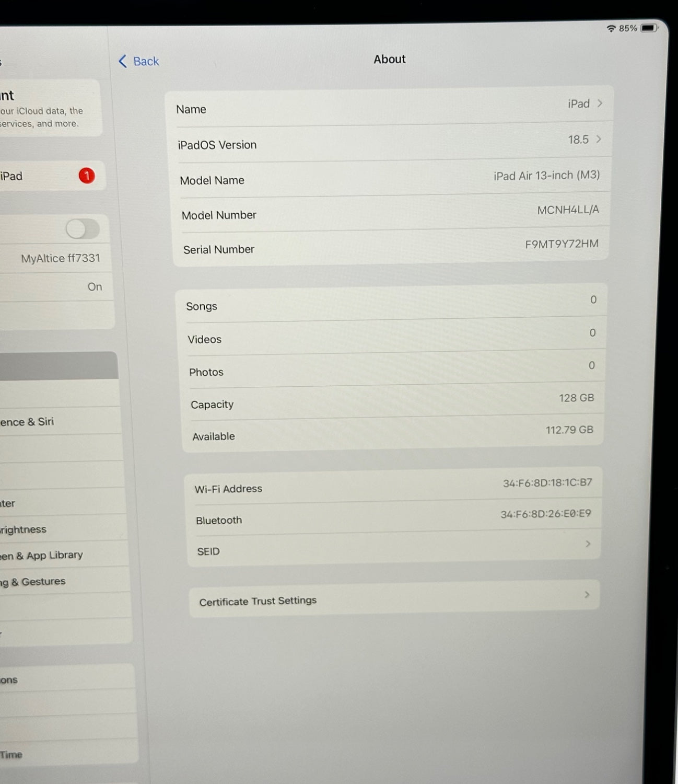678x784 pixels.
Task: Tap the Bluetooth address 34:F6:8D:26:E0:E9
Action: pyautogui.click(x=546, y=514)
